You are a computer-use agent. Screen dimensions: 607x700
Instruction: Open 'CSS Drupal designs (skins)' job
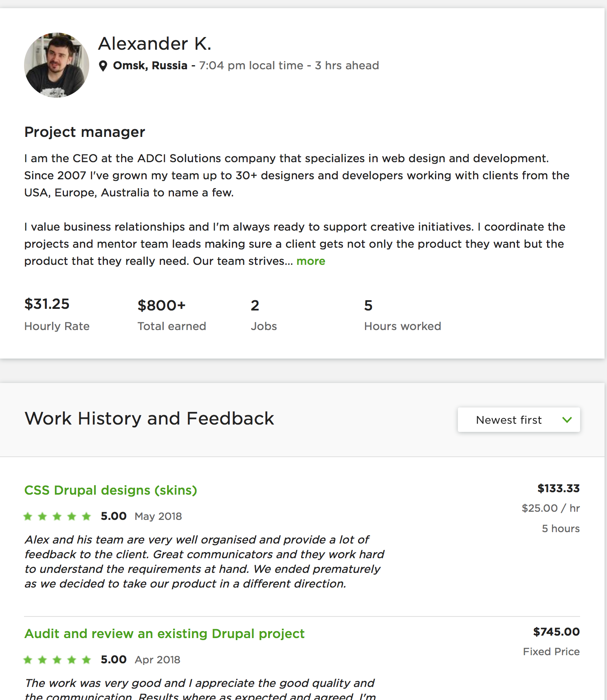tap(110, 490)
